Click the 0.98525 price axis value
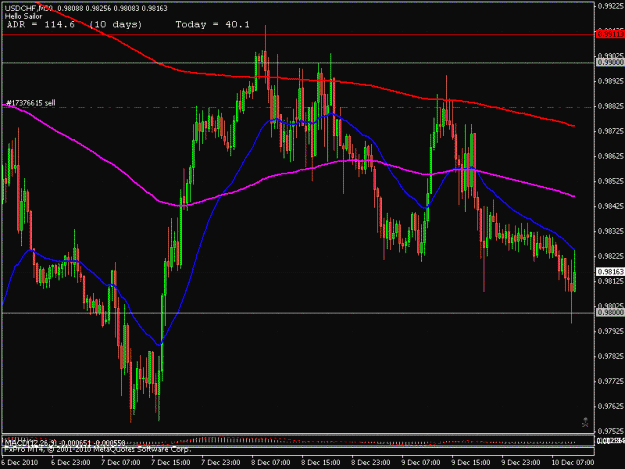Image resolution: width=625 pixels, height=469 pixels. (x=611, y=181)
